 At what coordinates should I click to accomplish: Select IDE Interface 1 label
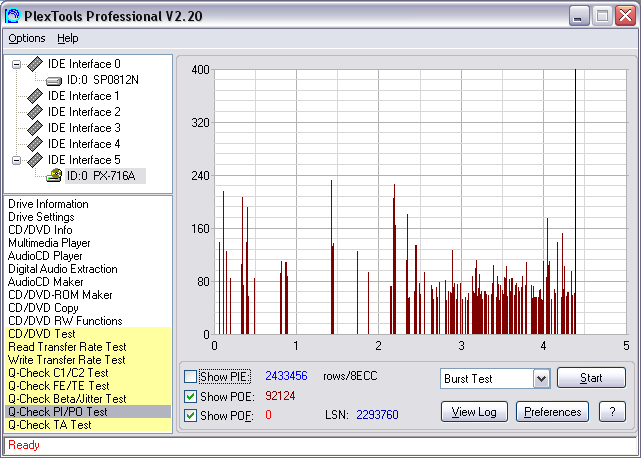(84, 96)
